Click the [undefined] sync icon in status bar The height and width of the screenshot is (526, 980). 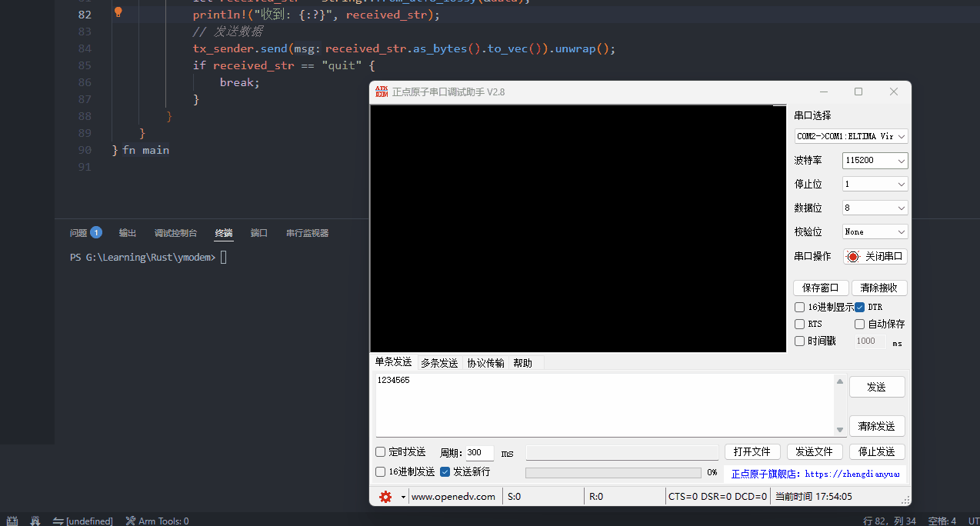tap(58, 521)
